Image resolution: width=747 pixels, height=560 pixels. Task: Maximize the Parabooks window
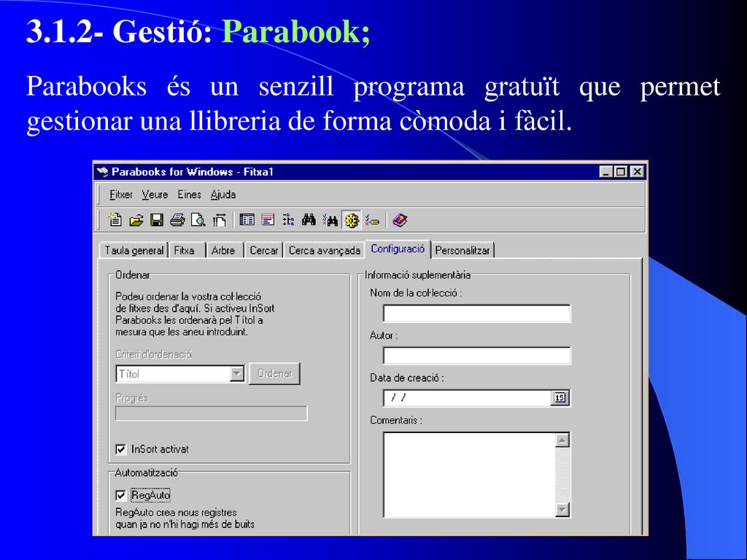pyautogui.click(x=621, y=172)
